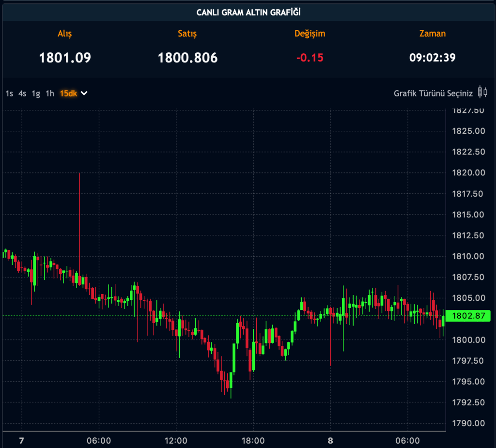Select the 4s timeframe

point(22,93)
